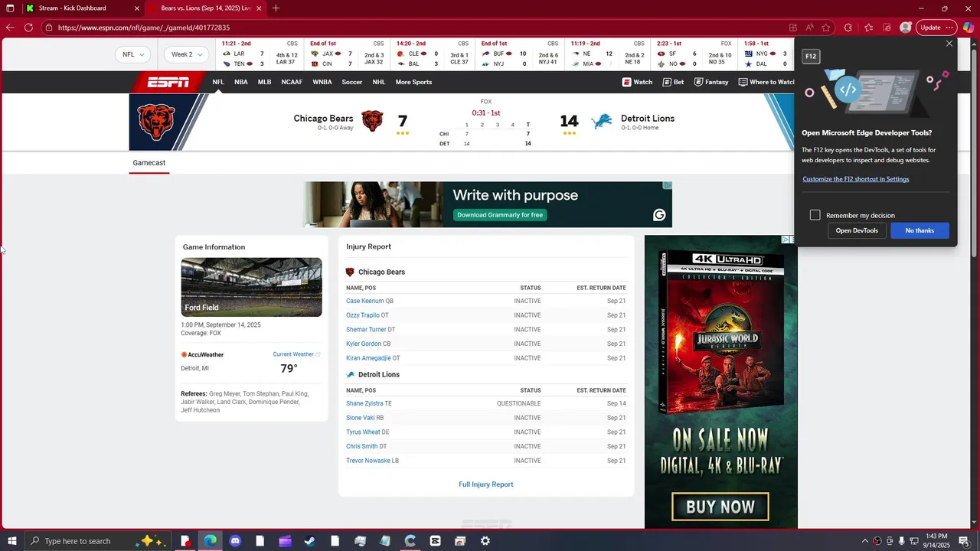The image size is (980, 551).
Task: Open the Favorites list icon
Action: click(x=868, y=28)
